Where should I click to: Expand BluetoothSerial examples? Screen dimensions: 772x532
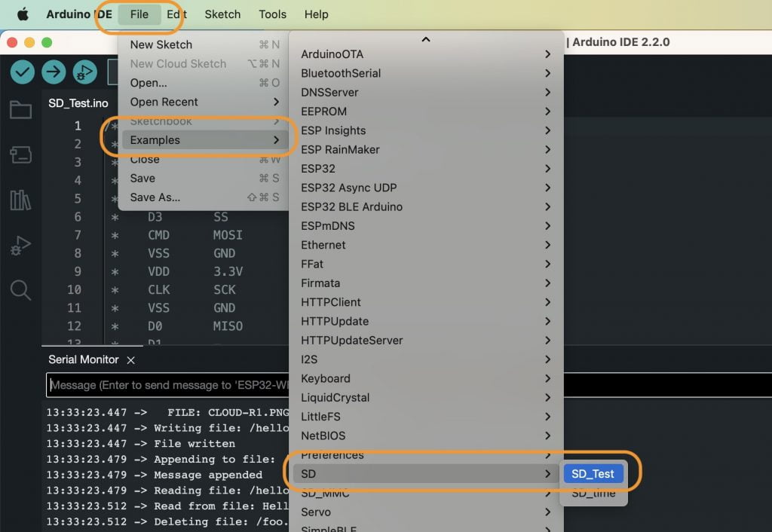coord(426,73)
